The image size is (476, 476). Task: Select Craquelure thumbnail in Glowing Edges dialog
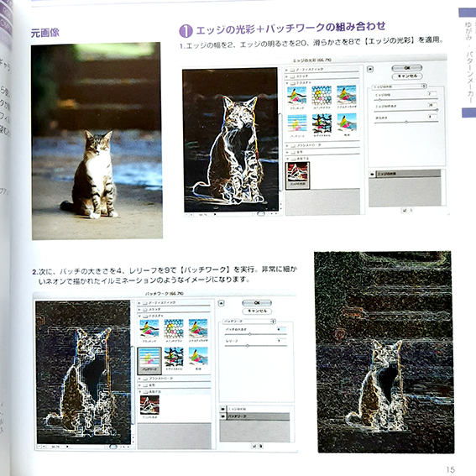point(296,95)
